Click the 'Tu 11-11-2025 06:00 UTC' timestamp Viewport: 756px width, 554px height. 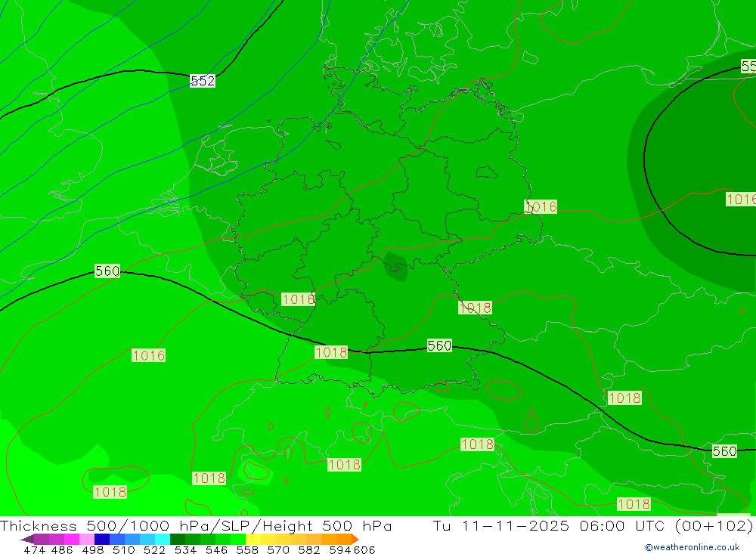pos(550,525)
